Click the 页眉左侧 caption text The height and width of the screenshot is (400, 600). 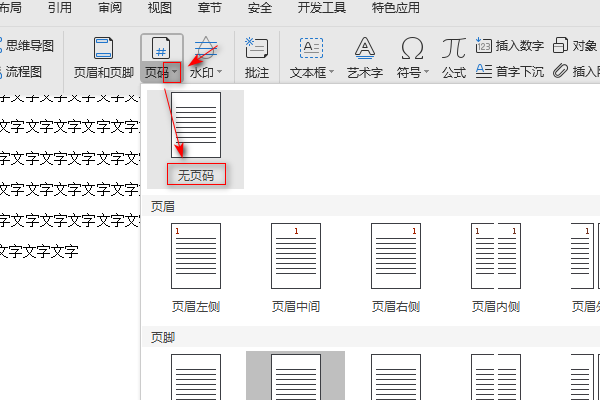coord(196,307)
